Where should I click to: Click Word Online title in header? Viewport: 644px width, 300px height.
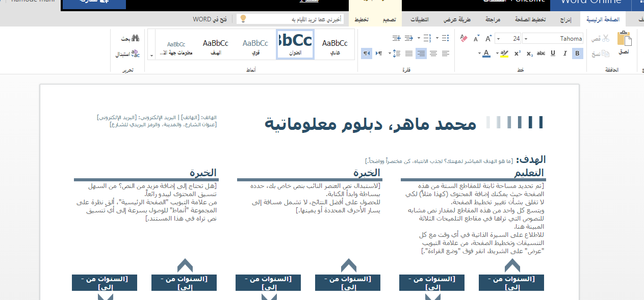591,2
